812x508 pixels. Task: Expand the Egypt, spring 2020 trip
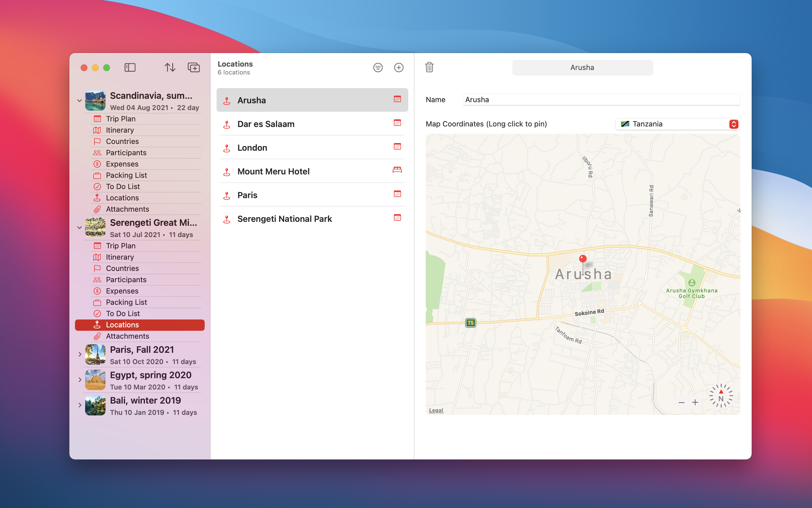[x=80, y=380]
